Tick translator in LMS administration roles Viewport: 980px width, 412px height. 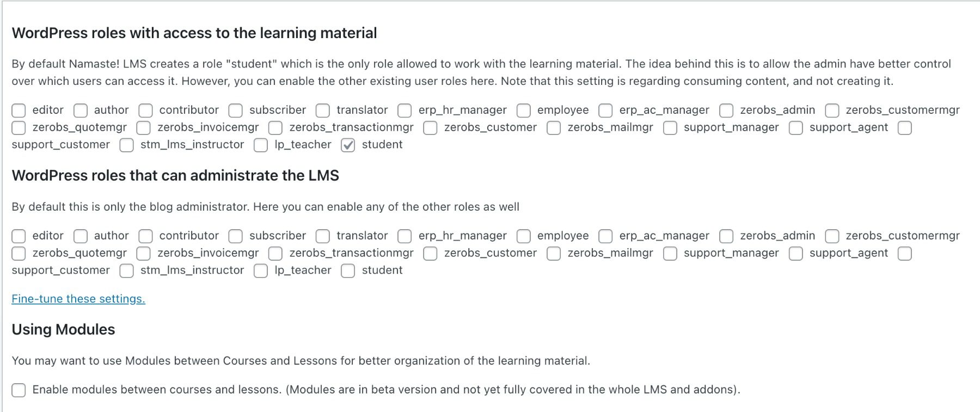(x=323, y=236)
